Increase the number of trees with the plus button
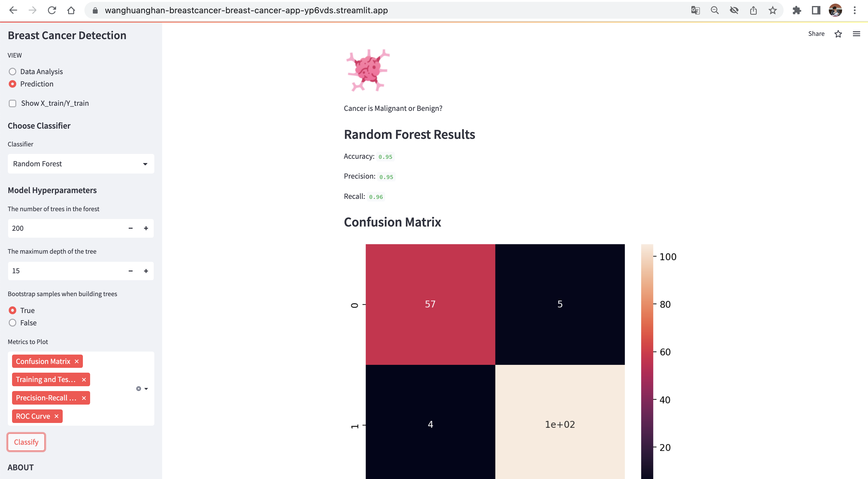 (x=146, y=228)
